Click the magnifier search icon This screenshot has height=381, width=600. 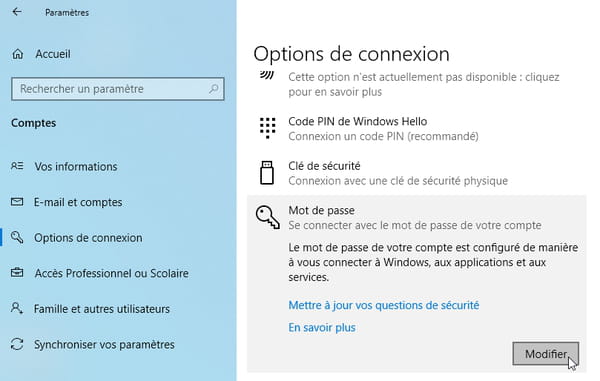[x=214, y=89]
